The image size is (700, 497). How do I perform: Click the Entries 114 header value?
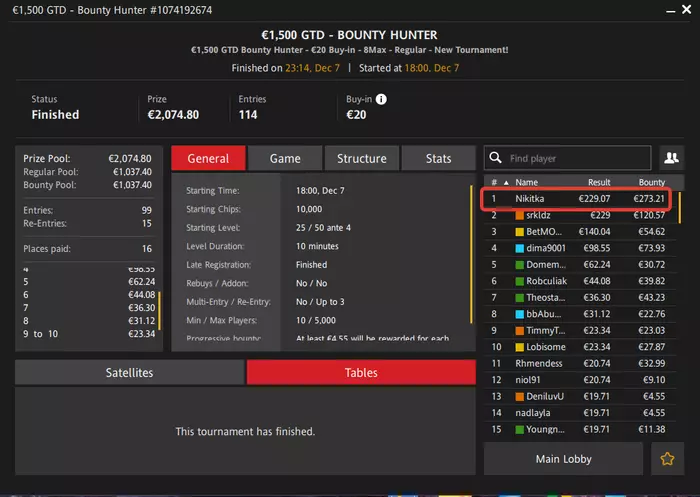(x=248, y=115)
